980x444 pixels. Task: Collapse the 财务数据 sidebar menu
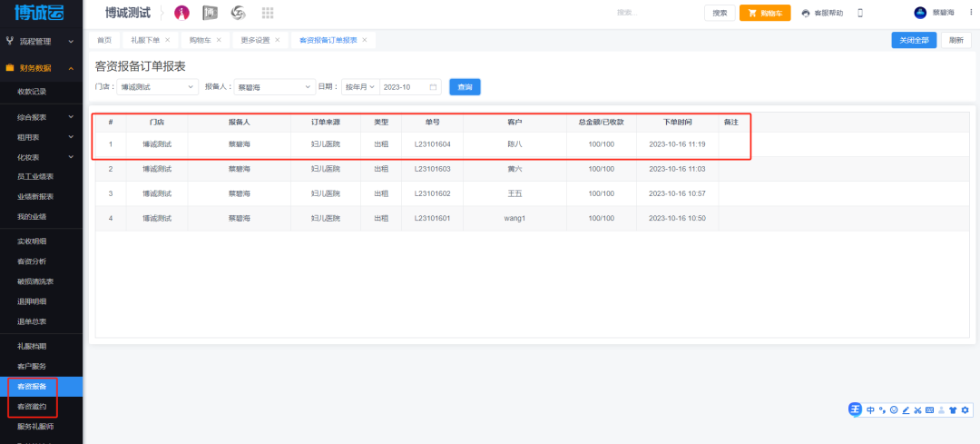(72, 68)
